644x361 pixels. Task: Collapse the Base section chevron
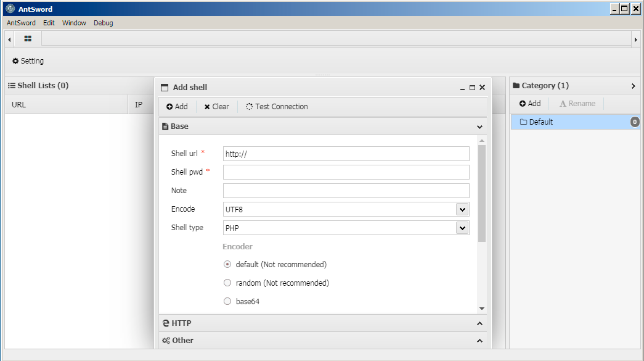click(479, 127)
